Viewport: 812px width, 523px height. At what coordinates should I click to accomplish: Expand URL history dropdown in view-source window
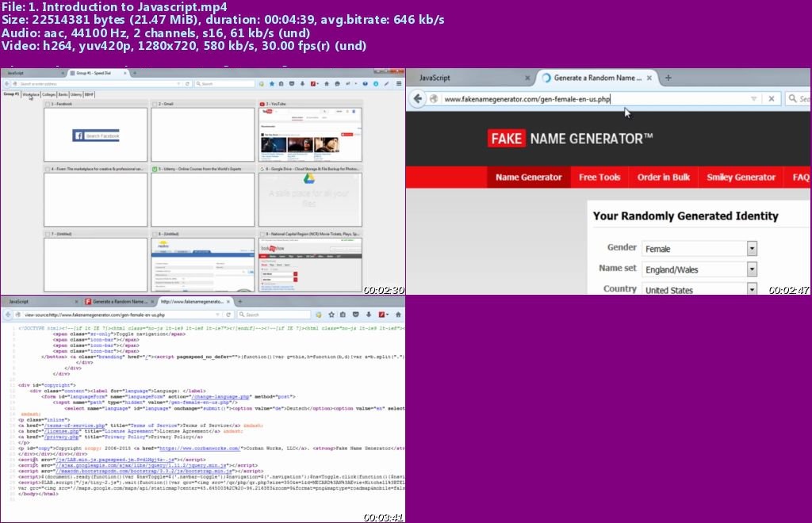click(217, 315)
